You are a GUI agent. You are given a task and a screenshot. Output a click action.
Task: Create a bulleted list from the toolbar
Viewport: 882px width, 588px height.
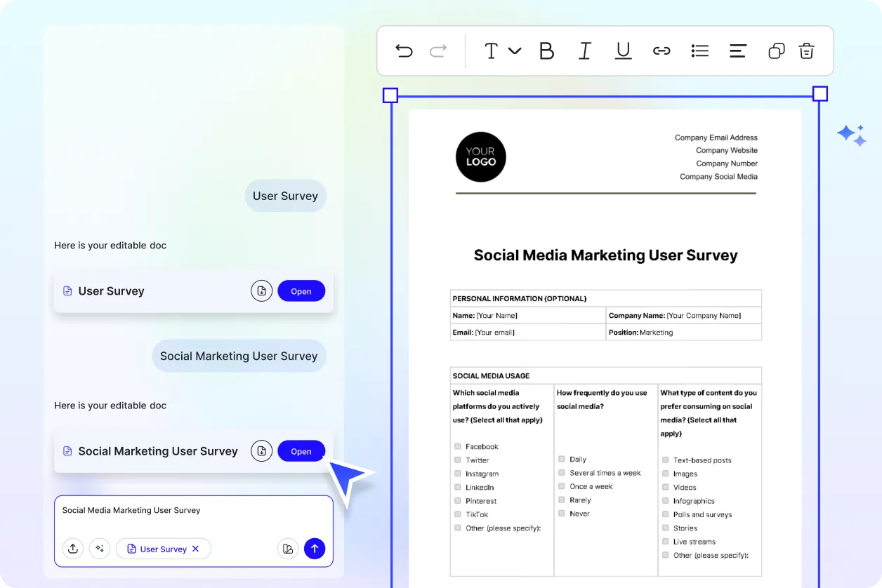(699, 50)
